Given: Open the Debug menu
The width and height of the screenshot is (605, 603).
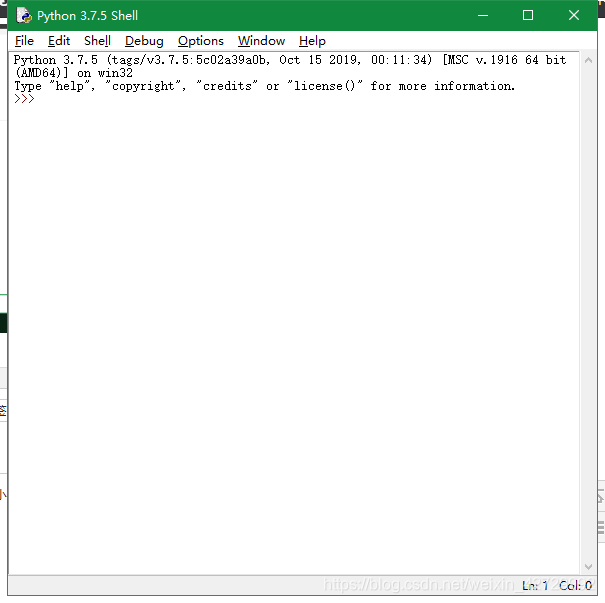Looking at the screenshot, I should click(144, 41).
